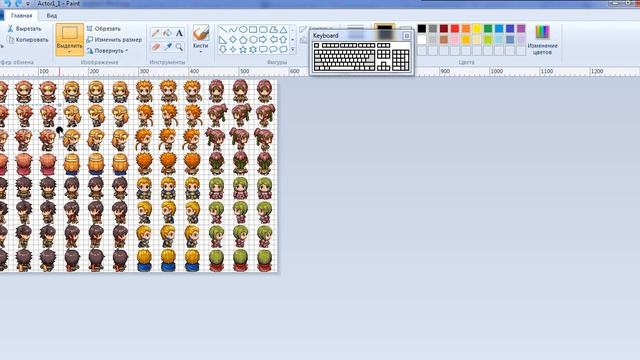
Task: Choose the Right triangle shape
Action: click(x=223, y=40)
